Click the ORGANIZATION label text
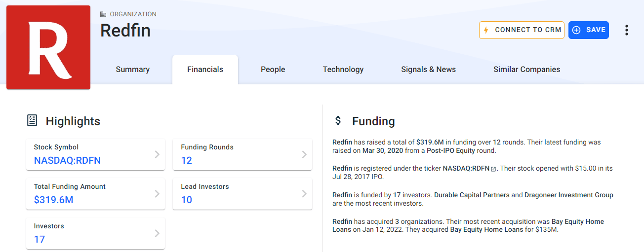This screenshot has height=252, width=644. [x=133, y=14]
